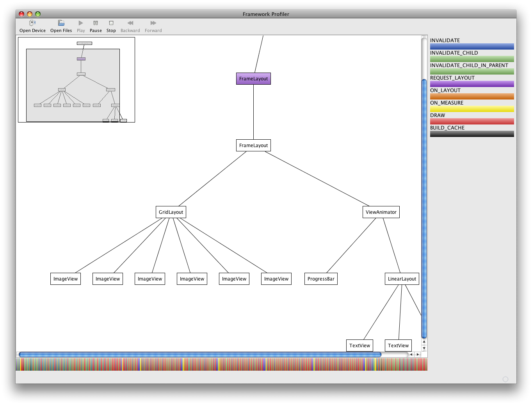This screenshot has width=532, height=405.
Task: Click the horizontal scrollbar left arrow
Action: (411, 355)
